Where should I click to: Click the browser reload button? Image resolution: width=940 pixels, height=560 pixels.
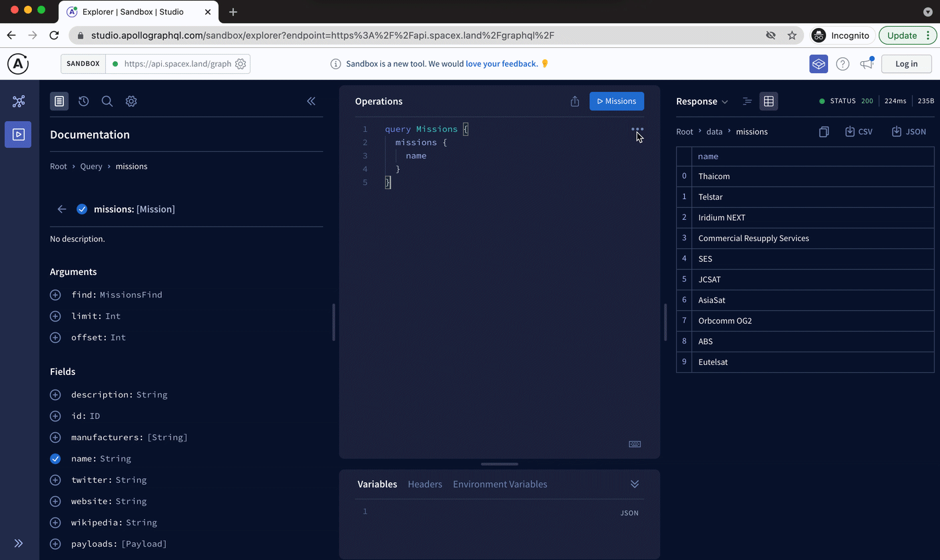tap(54, 35)
